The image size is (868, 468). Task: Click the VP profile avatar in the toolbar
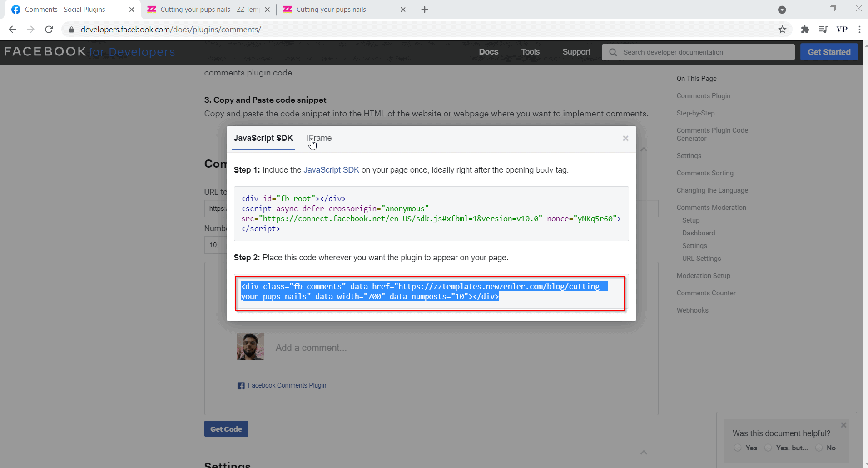tap(842, 29)
